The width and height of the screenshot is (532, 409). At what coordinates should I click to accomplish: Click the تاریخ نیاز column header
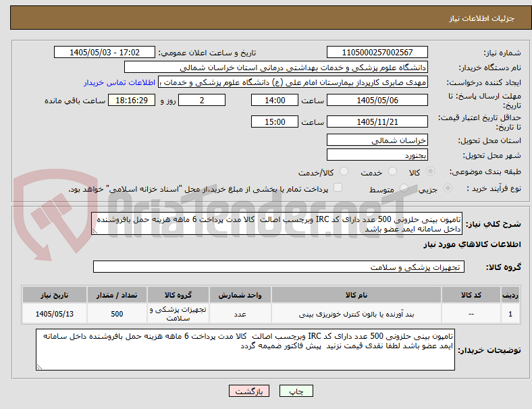(55, 295)
